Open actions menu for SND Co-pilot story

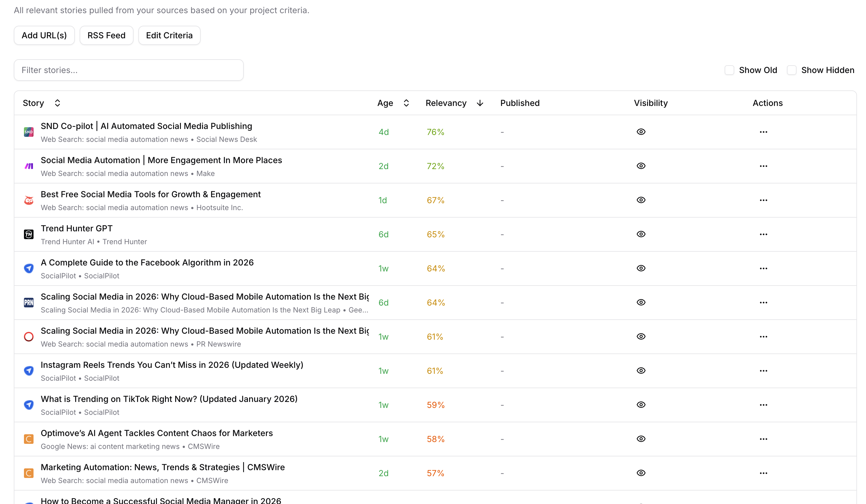pos(763,132)
